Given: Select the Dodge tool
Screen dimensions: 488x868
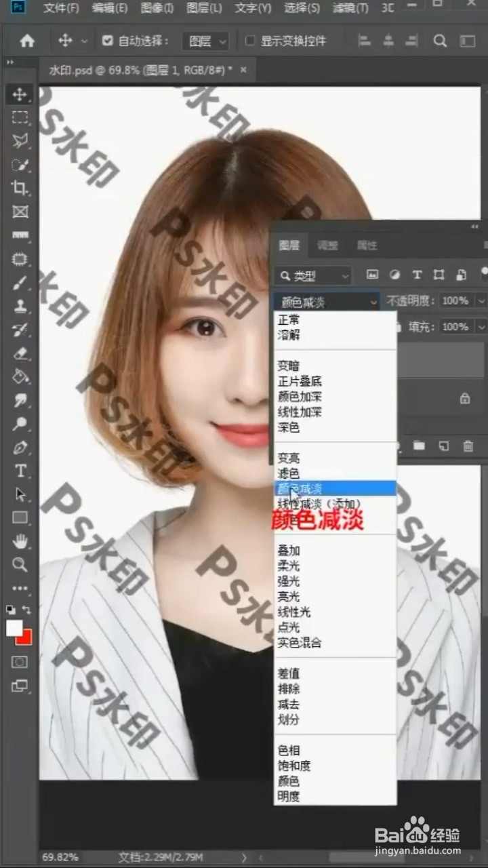Looking at the screenshot, I should coord(20,424).
